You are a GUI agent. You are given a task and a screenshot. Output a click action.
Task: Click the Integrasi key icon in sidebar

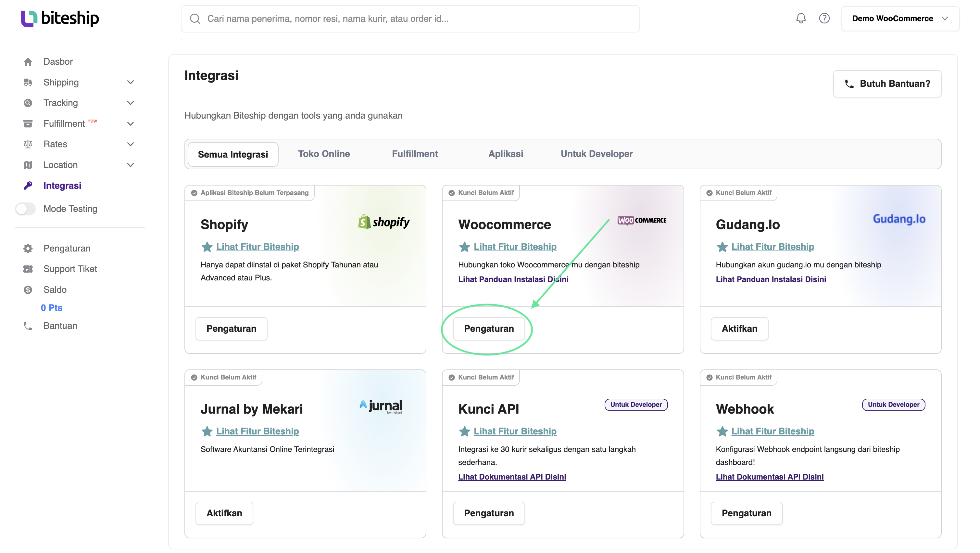28,185
